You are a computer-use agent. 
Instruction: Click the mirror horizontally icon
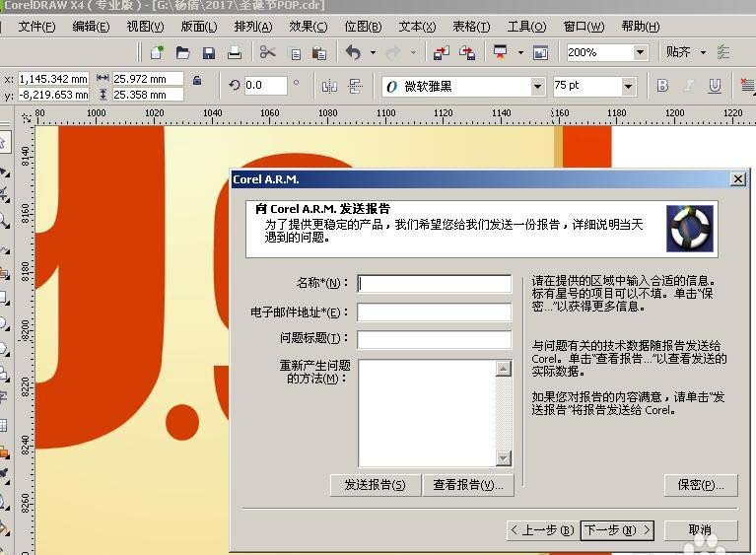click(x=329, y=87)
